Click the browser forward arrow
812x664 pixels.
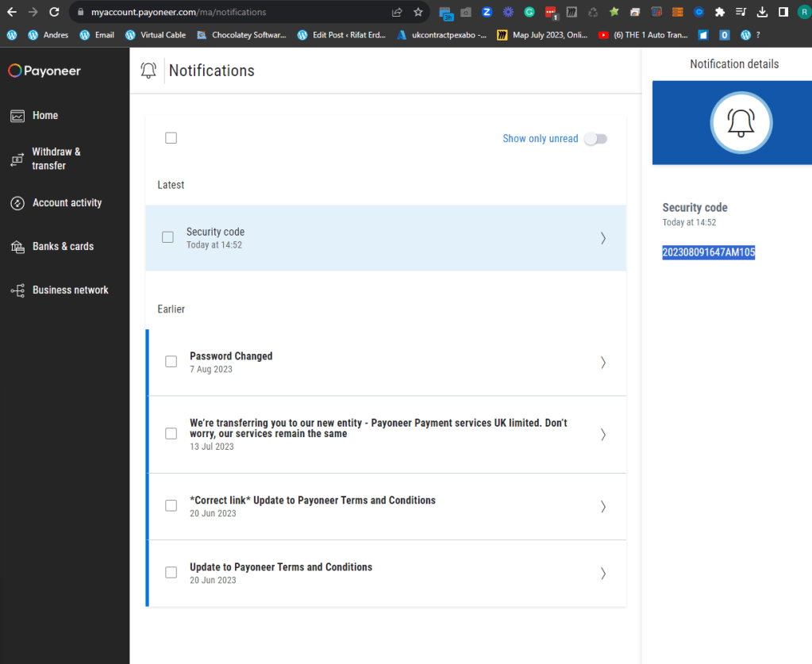[33, 12]
